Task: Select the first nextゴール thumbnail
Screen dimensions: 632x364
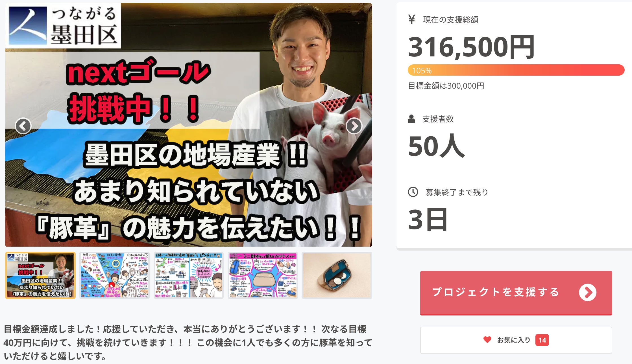Action: point(40,275)
